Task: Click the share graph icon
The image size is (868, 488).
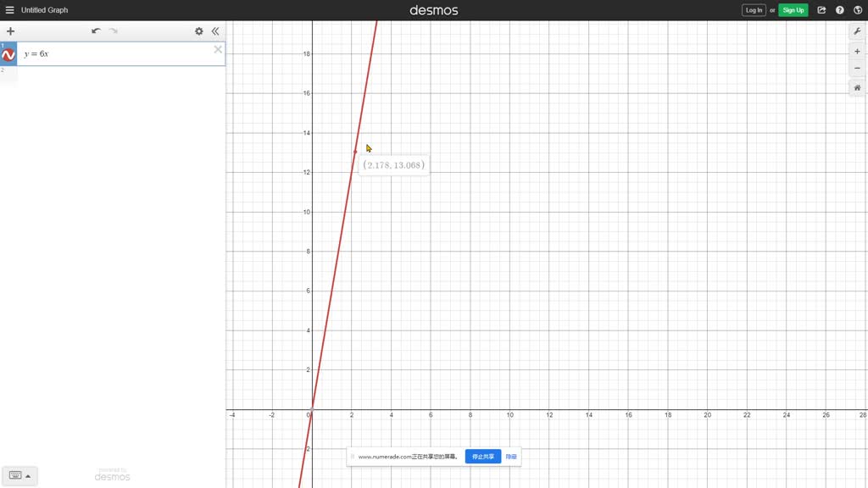Action: (x=820, y=9)
